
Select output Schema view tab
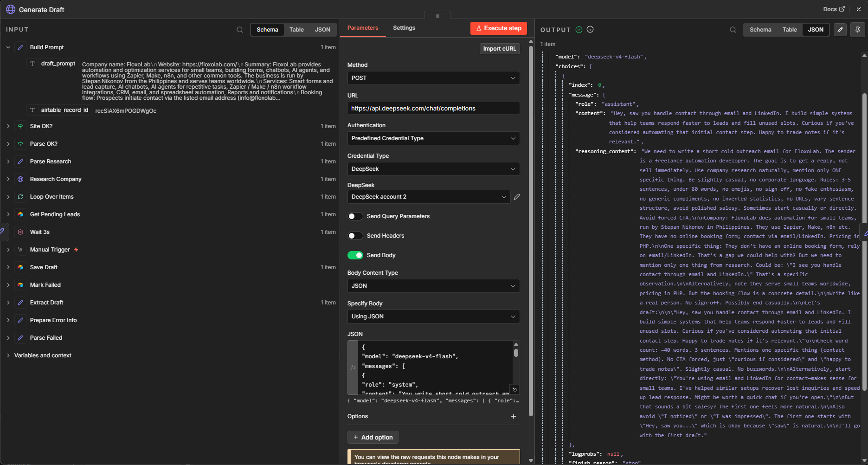click(x=760, y=30)
